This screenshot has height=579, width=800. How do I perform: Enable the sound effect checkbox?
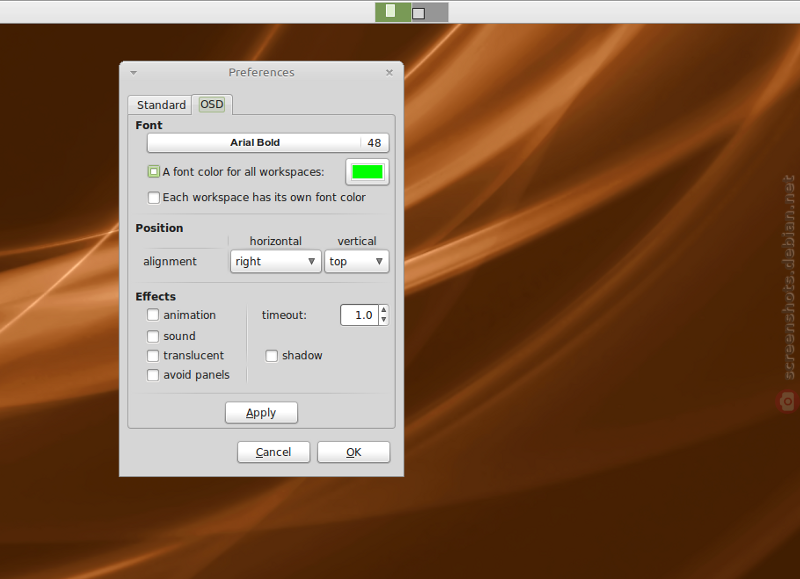click(x=153, y=336)
